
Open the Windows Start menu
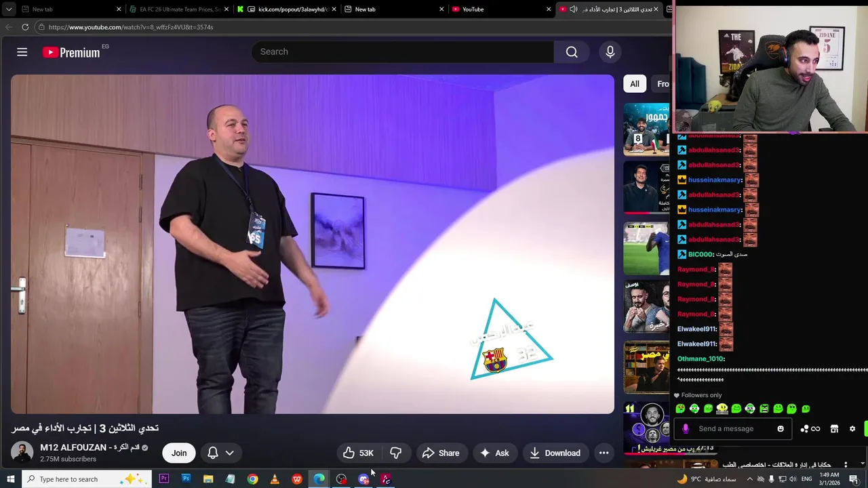pyautogui.click(x=10, y=479)
